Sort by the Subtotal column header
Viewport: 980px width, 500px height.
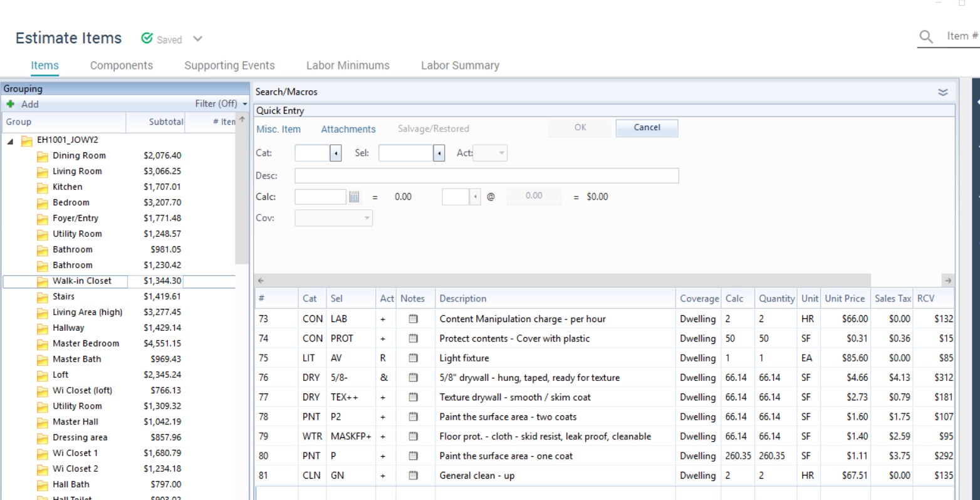pos(155,122)
